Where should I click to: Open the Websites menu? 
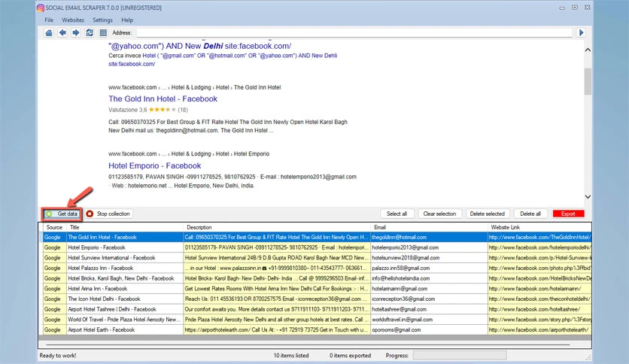73,20
